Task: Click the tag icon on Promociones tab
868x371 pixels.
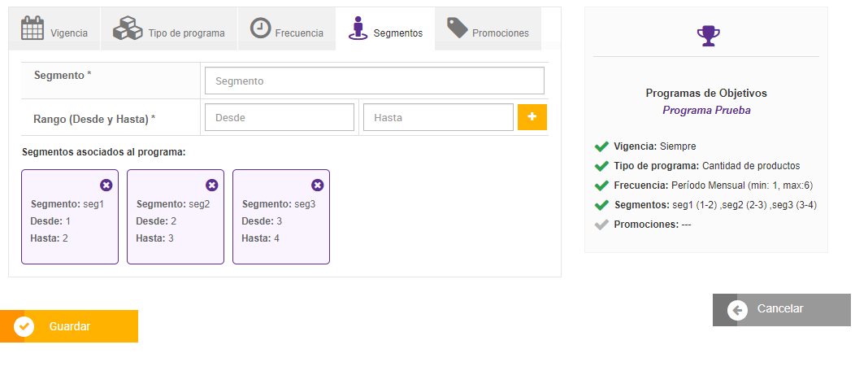Action: pyautogui.click(x=458, y=28)
